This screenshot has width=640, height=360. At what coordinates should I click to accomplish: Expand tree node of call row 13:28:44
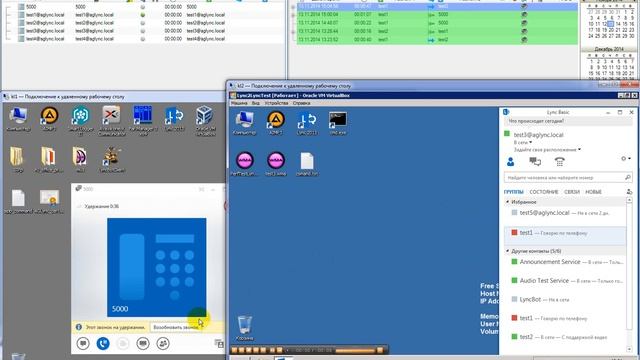click(x=293, y=31)
